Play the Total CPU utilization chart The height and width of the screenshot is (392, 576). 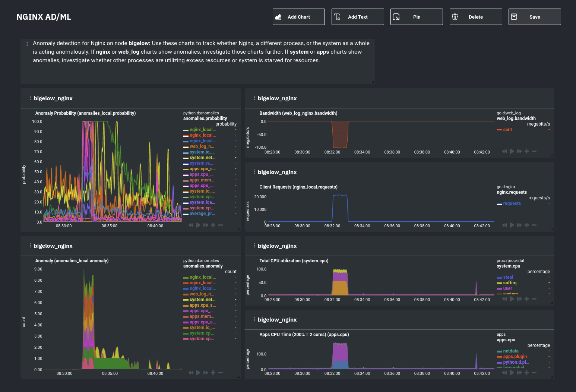512,299
